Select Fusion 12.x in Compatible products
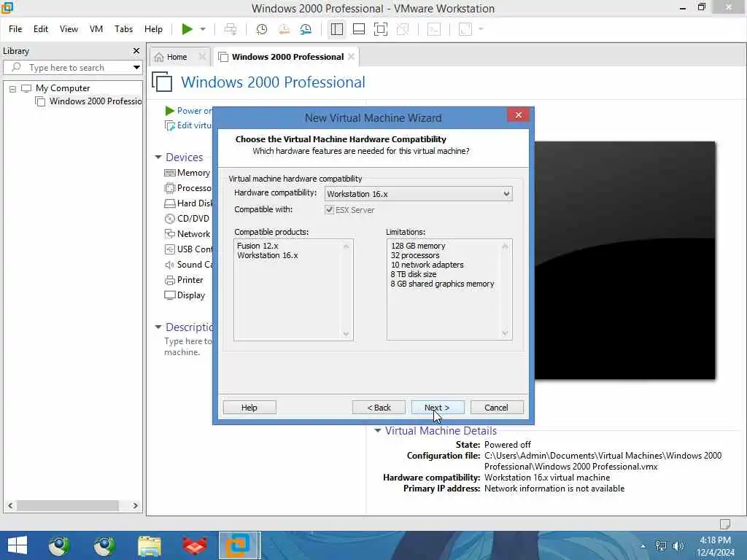Viewport: 747px width, 560px height. (258, 246)
